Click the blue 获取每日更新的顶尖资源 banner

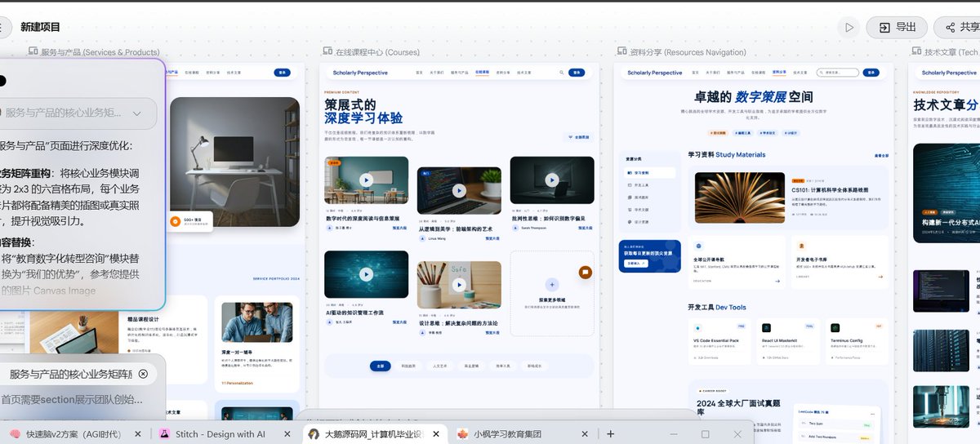[650, 256]
